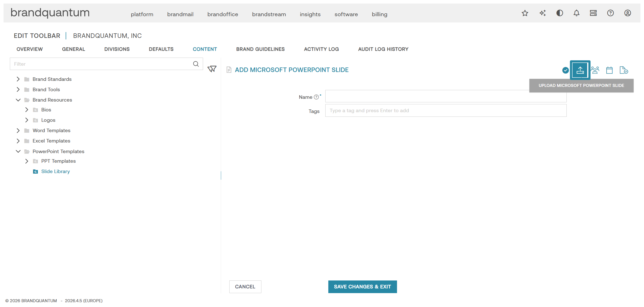Viewport: 644px width, 307px height.
Task: Open the Activity Log tab
Action: tap(321, 49)
